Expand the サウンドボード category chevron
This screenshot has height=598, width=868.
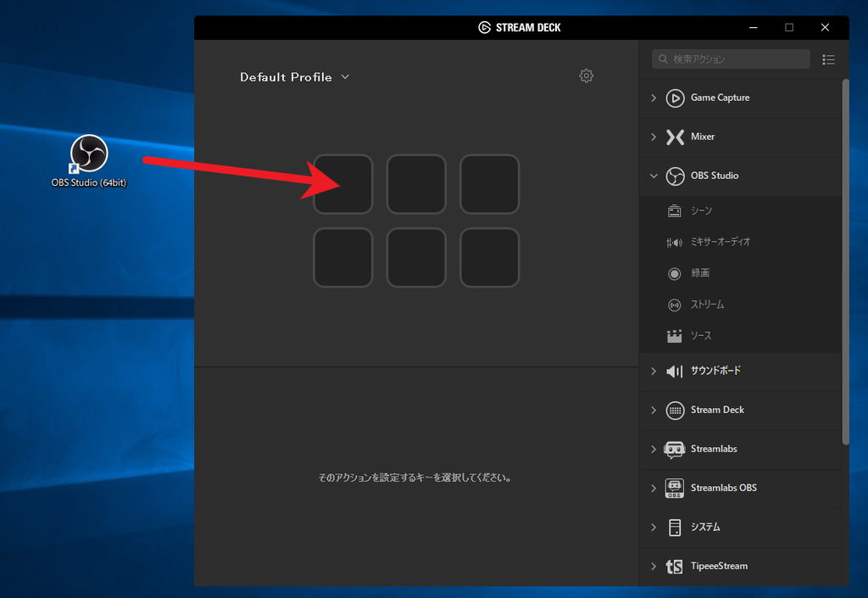654,371
